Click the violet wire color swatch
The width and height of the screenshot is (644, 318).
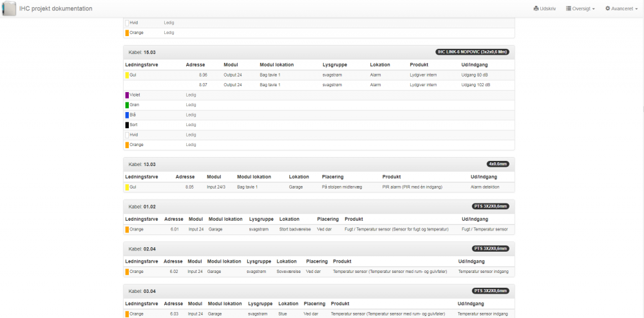pos(127,95)
